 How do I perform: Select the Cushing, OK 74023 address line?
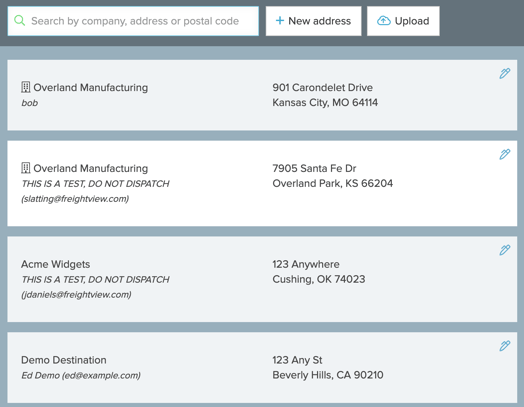319,279
